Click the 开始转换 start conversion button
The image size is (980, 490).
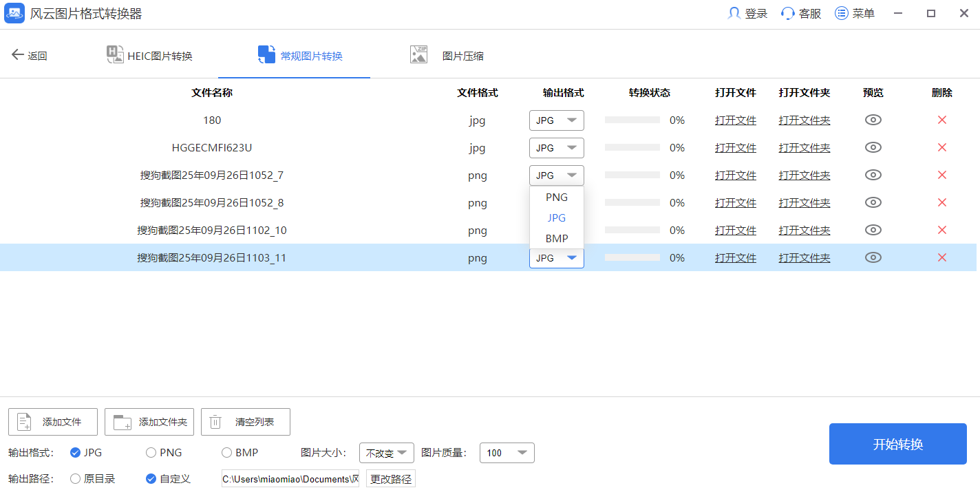[897, 444]
